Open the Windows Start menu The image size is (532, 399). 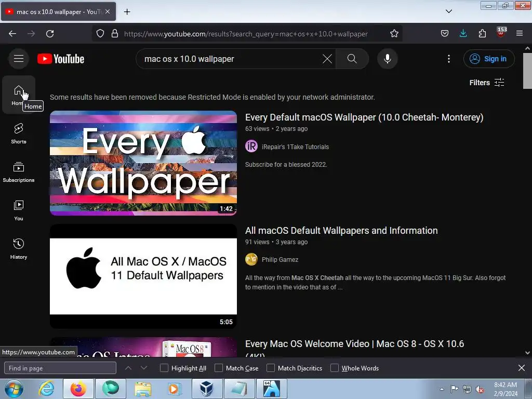pos(14,389)
